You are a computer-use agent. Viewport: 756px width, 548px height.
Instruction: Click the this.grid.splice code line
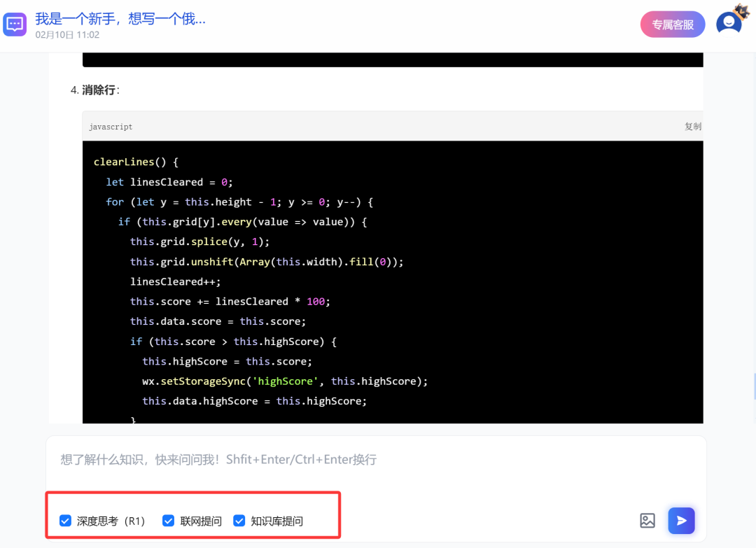click(x=199, y=241)
